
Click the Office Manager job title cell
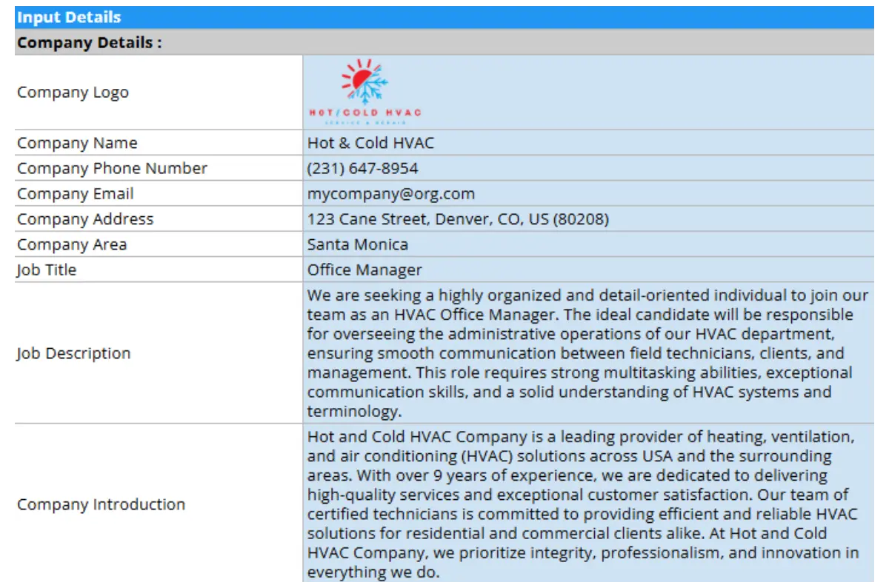point(364,270)
